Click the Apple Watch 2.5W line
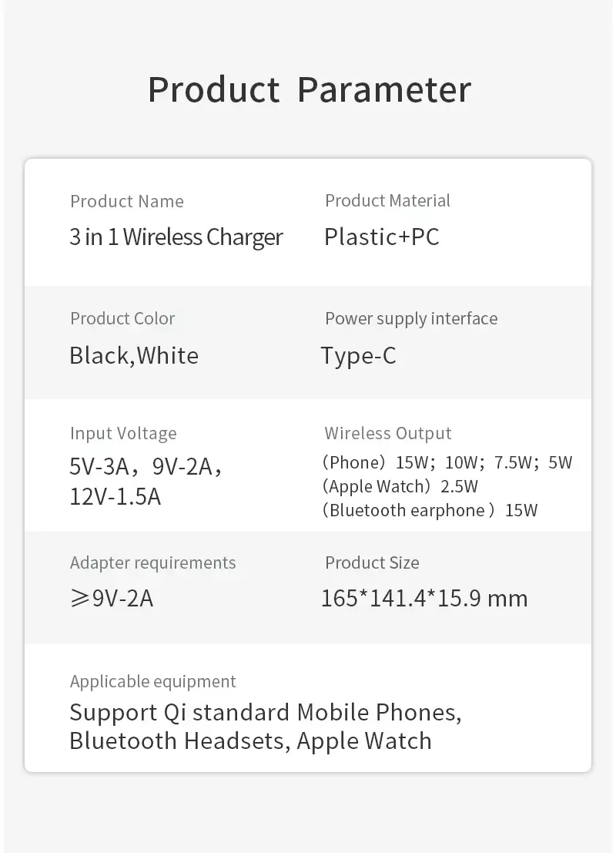This screenshot has width=616, height=853. pos(400,487)
